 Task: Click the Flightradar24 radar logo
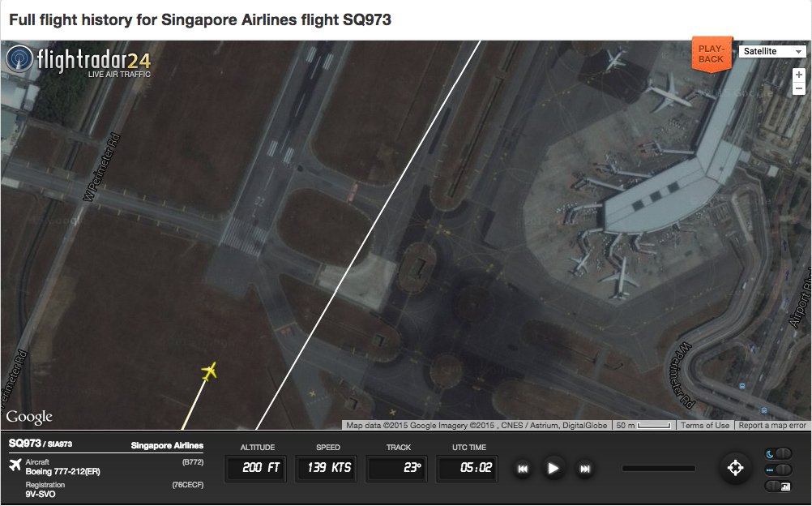click(19, 59)
